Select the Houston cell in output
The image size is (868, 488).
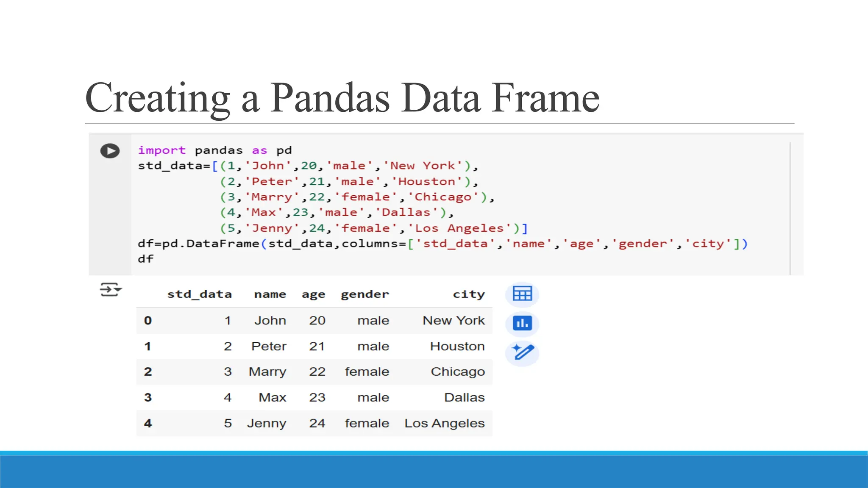coord(457,347)
